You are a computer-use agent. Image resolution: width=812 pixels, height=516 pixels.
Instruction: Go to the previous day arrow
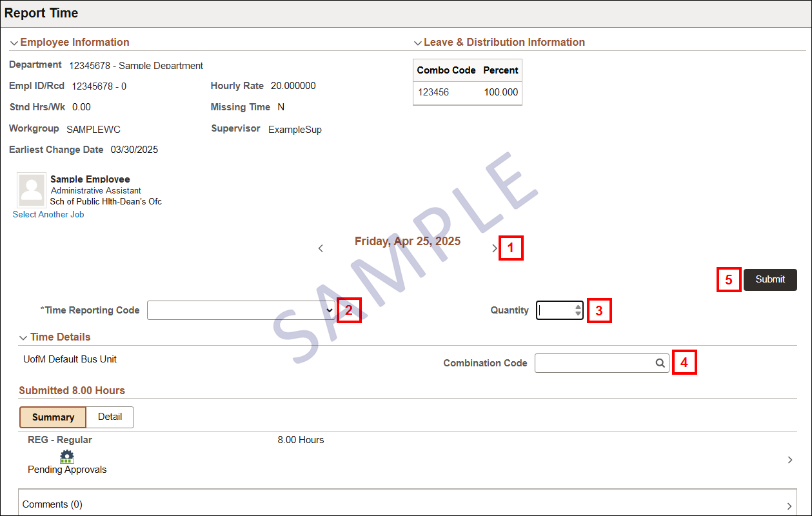[321, 248]
